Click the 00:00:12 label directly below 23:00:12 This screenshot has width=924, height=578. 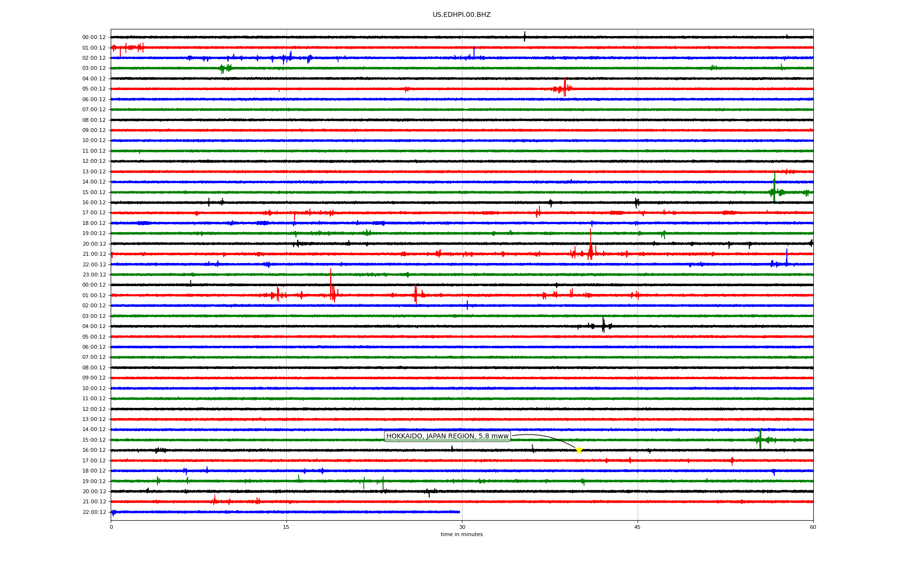[x=94, y=285]
